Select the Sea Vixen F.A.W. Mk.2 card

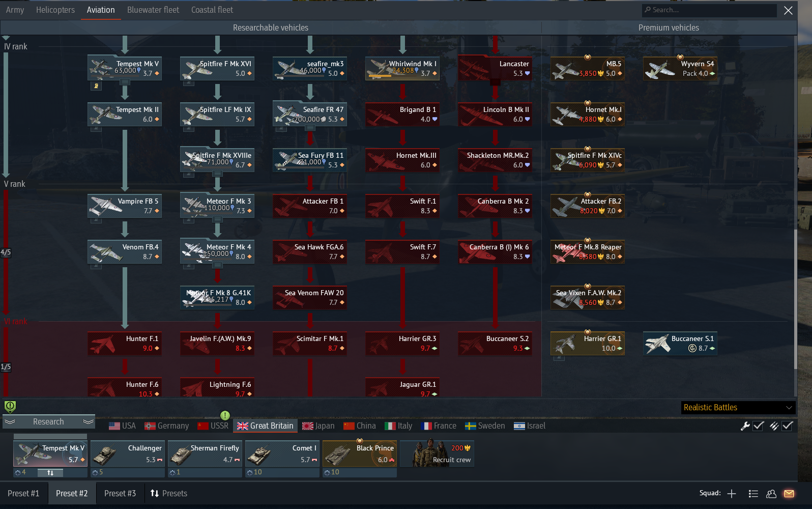pos(588,297)
